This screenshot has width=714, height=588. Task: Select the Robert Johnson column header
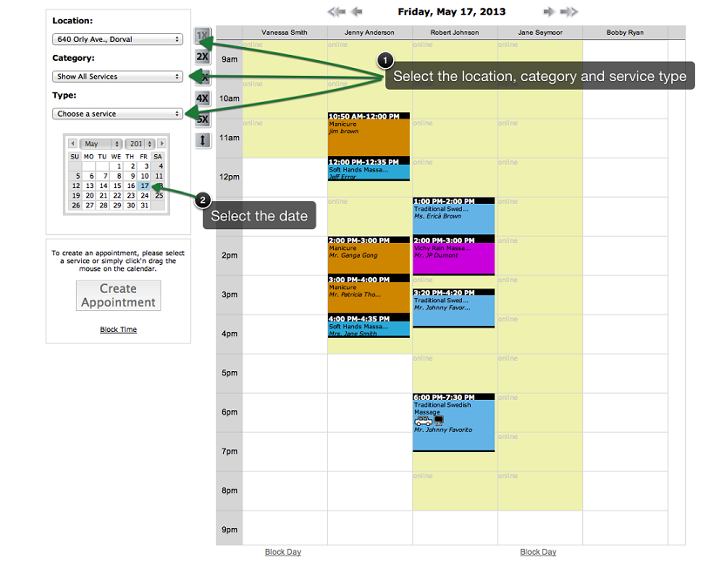pyautogui.click(x=455, y=32)
